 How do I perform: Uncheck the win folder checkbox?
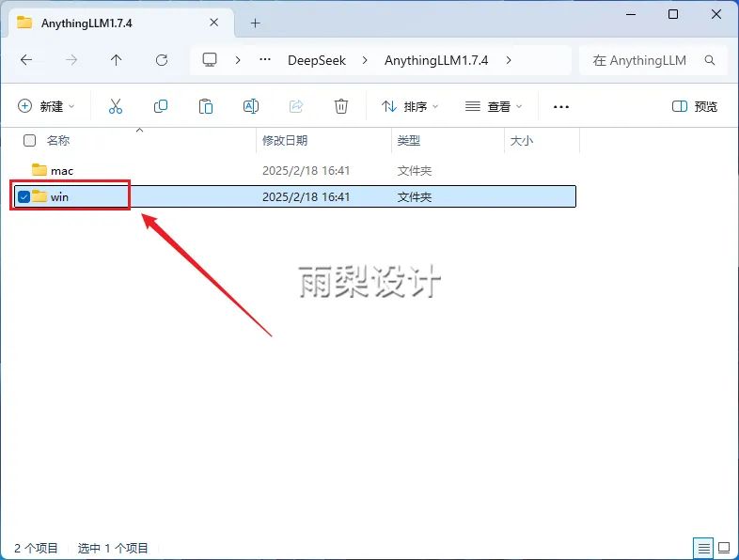tap(24, 196)
